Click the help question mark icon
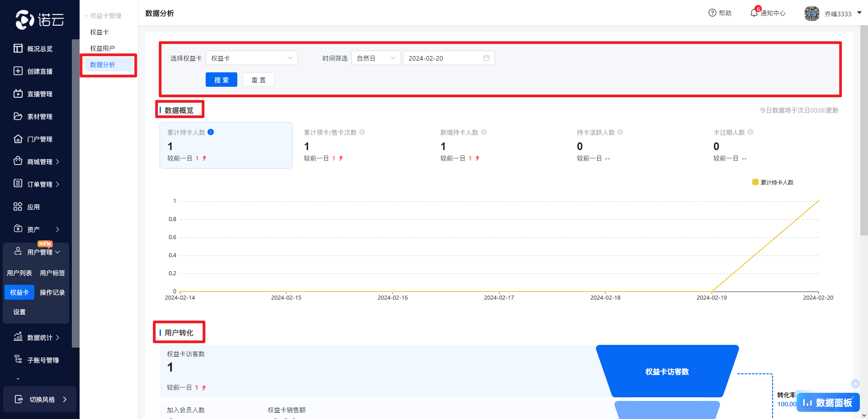 pyautogui.click(x=712, y=13)
